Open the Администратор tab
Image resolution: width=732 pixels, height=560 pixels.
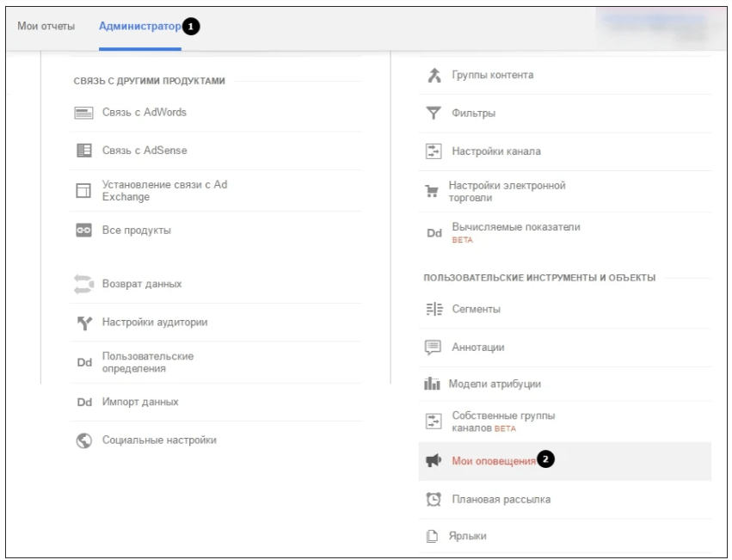[x=139, y=26]
